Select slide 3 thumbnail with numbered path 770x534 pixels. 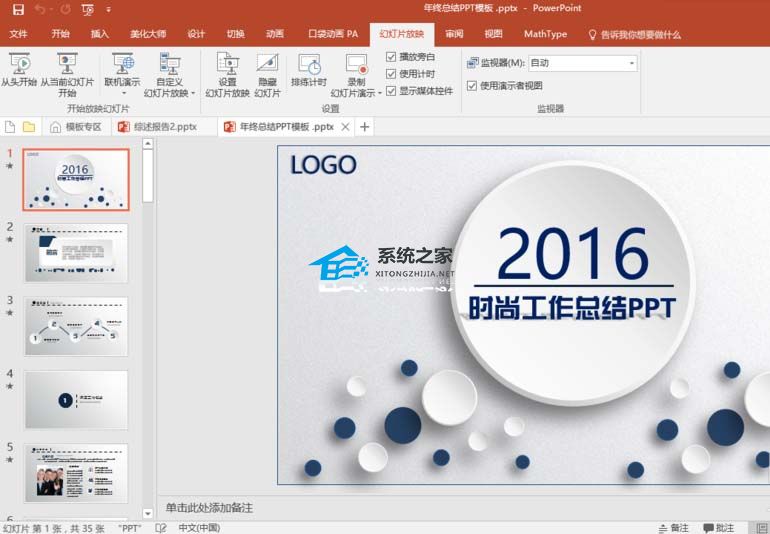[76, 326]
